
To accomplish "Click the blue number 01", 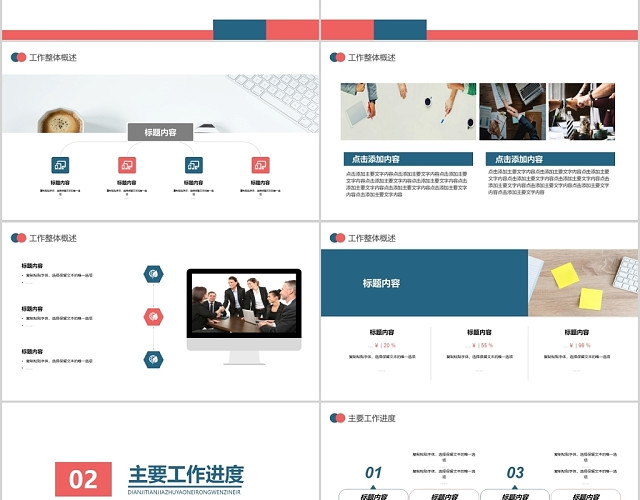I will click(x=373, y=473).
